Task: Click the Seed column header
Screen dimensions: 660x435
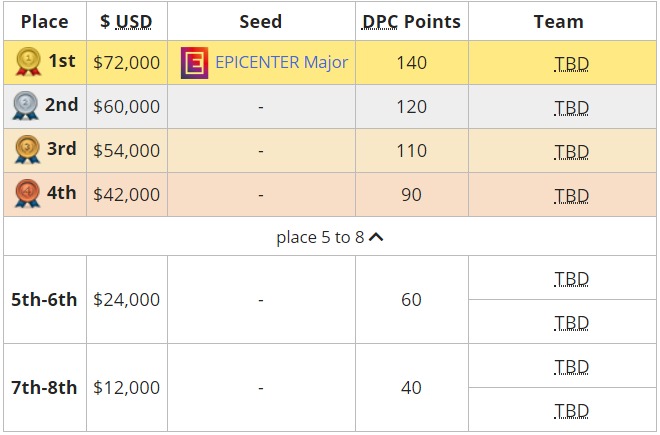Action: (260, 21)
